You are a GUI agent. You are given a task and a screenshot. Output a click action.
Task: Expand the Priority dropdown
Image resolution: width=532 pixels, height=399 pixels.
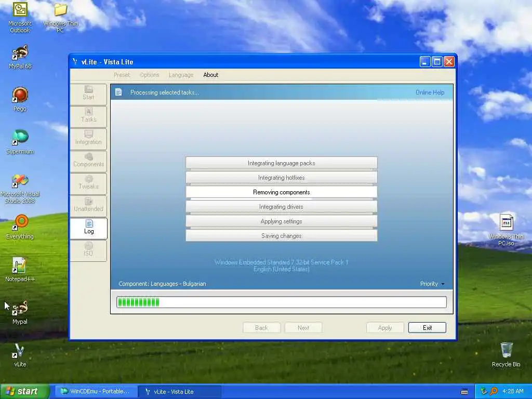point(432,284)
